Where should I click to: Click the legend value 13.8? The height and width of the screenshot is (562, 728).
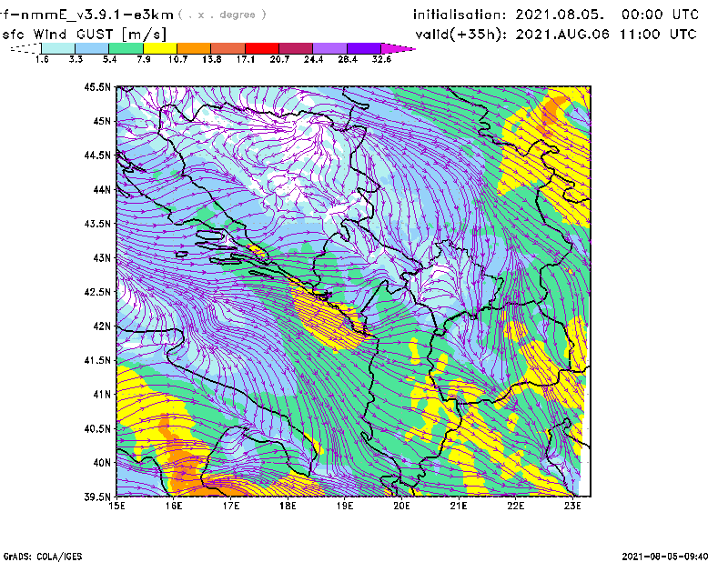coord(212,59)
